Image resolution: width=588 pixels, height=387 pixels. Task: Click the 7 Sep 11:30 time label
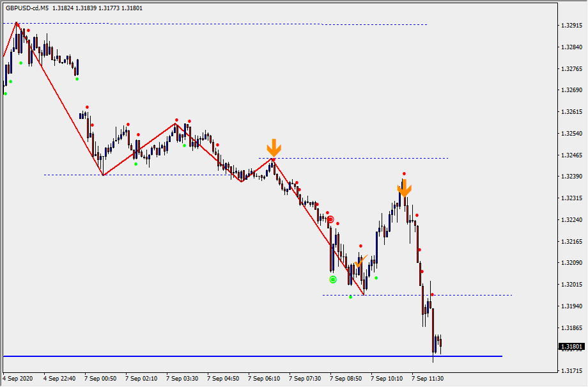click(x=428, y=378)
